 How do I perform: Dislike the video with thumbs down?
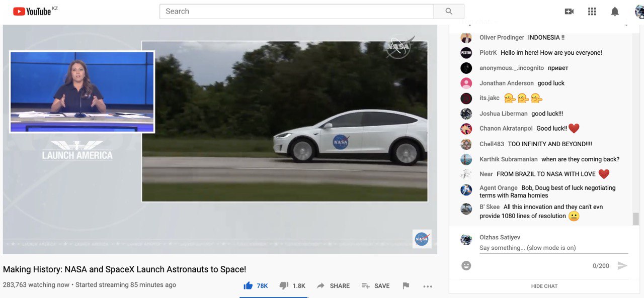pos(284,285)
